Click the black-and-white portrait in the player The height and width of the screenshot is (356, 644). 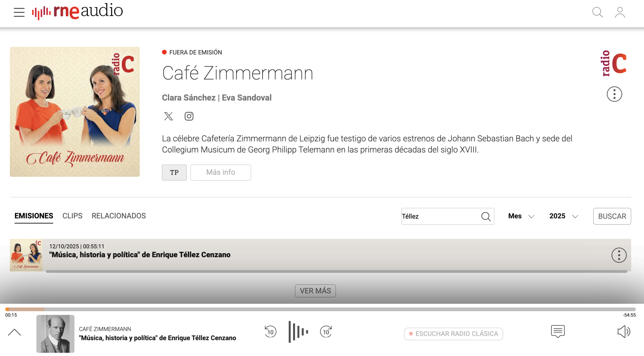(55, 334)
